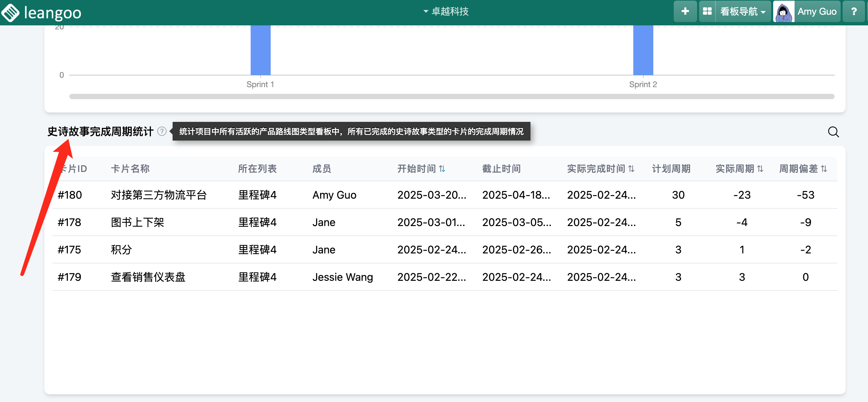The image size is (868, 402).
Task: Select the #178 图书上下架 row
Action: click(x=137, y=222)
